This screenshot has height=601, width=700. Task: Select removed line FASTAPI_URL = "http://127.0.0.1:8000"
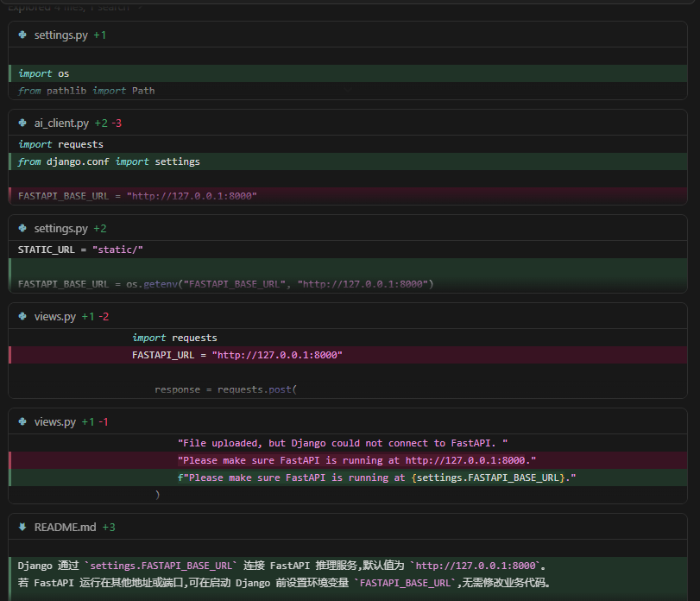click(348, 355)
